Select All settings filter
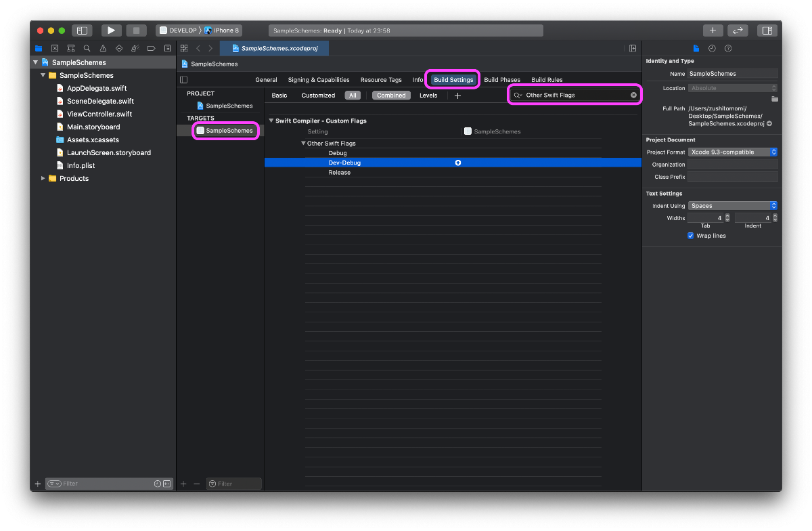The width and height of the screenshot is (812, 531). click(x=353, y=95)
